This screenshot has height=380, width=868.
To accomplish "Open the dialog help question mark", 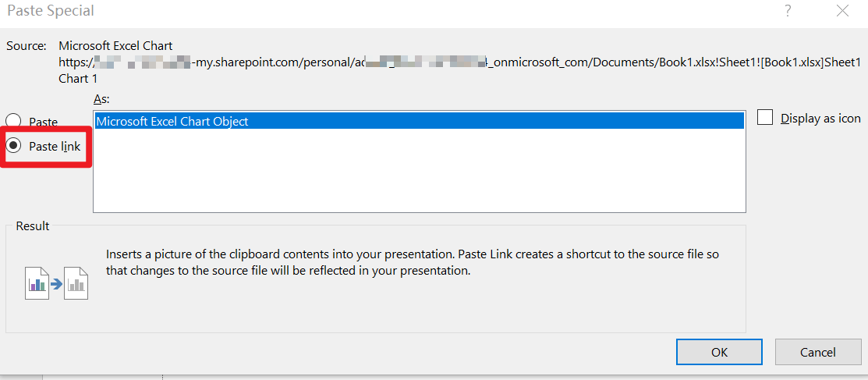I will pos(787,10).
